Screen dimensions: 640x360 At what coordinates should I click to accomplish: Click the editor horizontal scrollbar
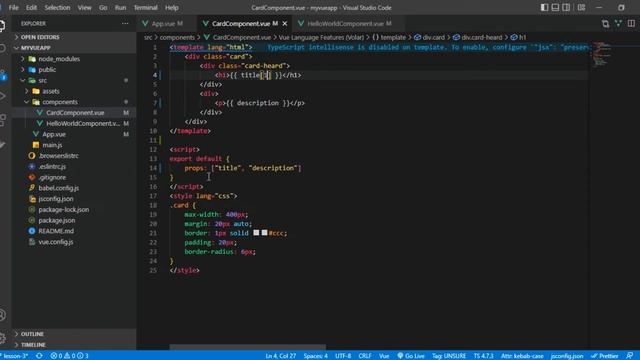248,347
